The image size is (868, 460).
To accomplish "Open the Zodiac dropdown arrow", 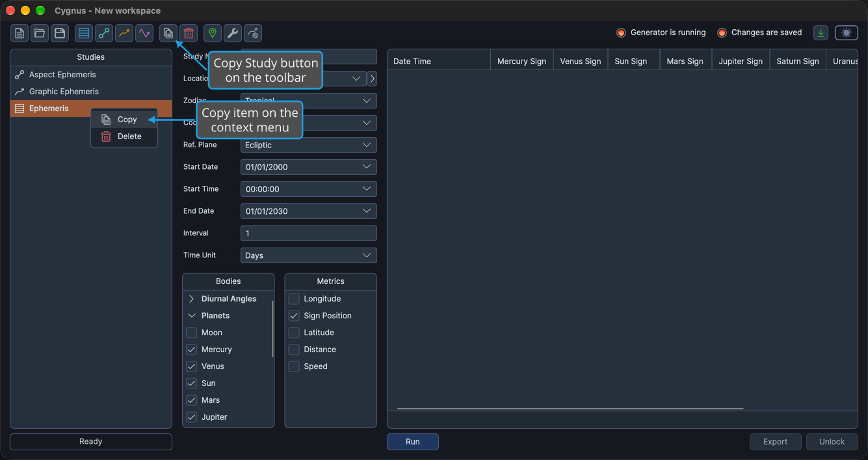I will 367,101.
